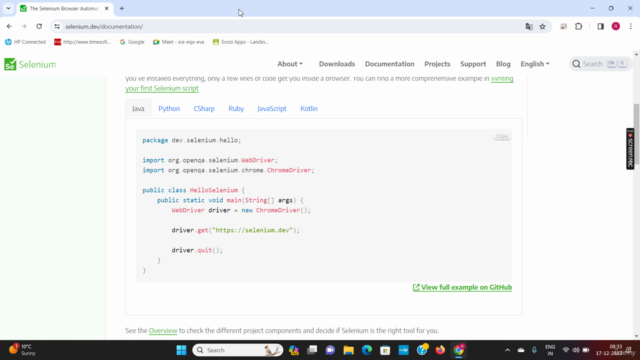Open the Support nav item

tap(473, 64)
